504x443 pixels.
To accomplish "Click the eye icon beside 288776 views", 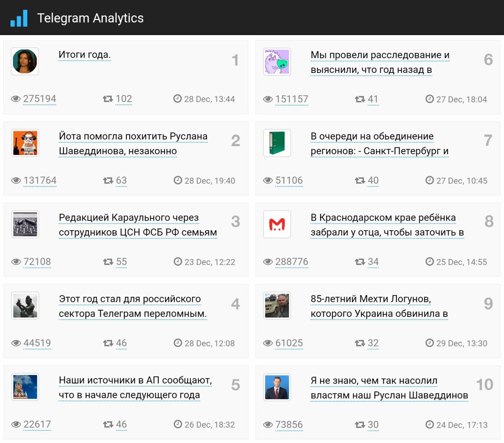I will tap(268, 262).
